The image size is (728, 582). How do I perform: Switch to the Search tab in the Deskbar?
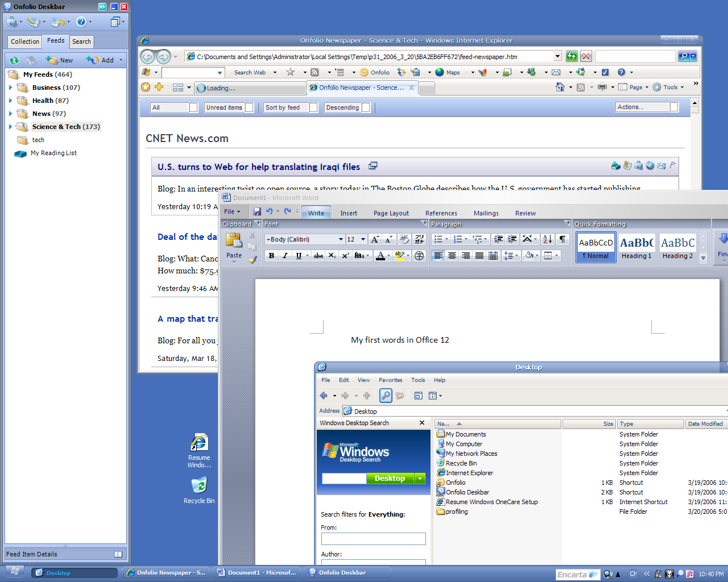tap(81, 41)
